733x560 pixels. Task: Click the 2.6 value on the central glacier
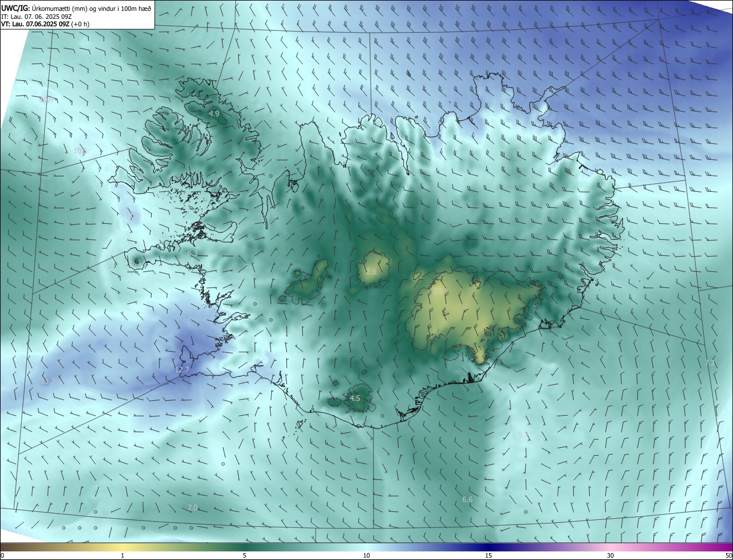371,271
